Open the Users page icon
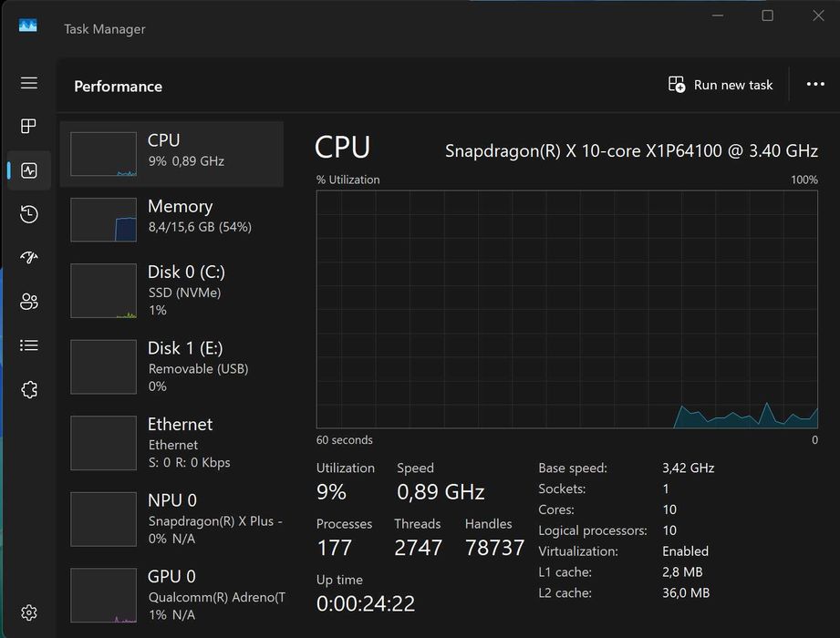Viewport: 840px width, 638px height. [x=29, y=302]
